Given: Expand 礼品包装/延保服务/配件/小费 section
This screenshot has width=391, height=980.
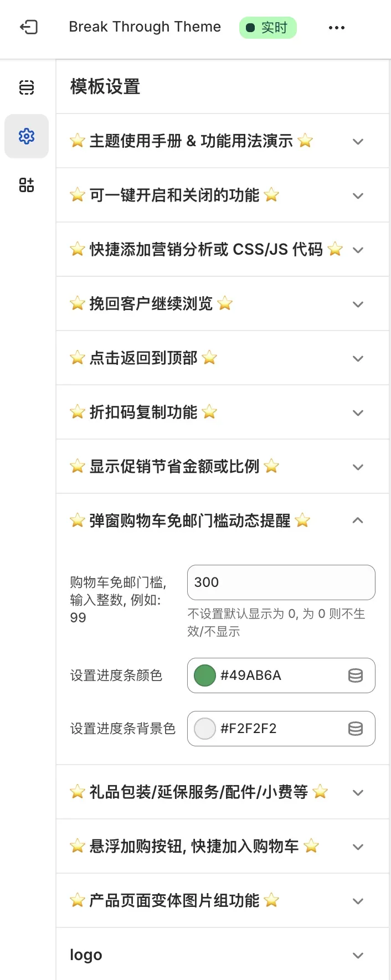Looking at the screenshot, I should click(x=358, y=792).
